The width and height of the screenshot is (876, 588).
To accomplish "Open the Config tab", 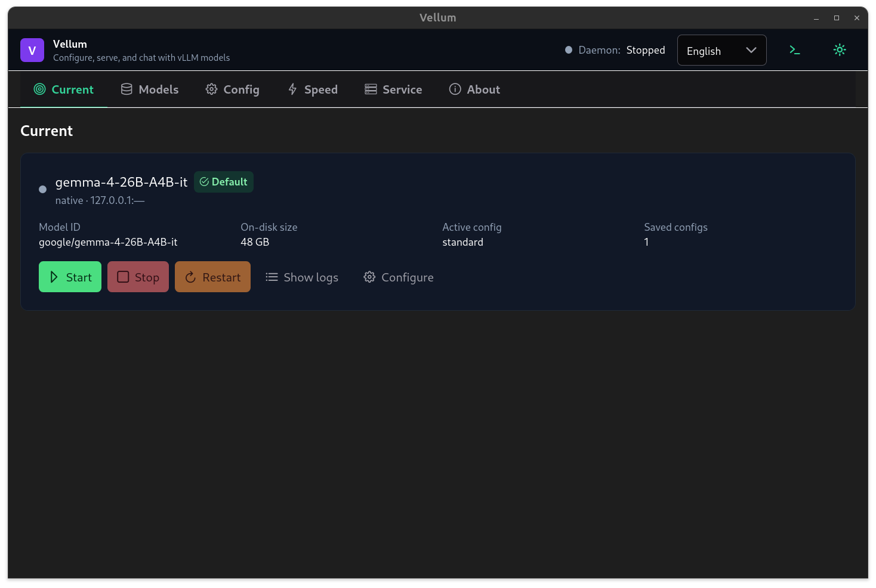I will point(233,89).
